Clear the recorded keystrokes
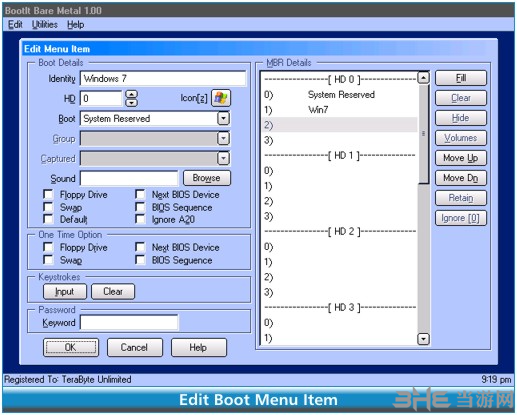The width and height of the screenshot is (517, 415). (x=113, y=292)
